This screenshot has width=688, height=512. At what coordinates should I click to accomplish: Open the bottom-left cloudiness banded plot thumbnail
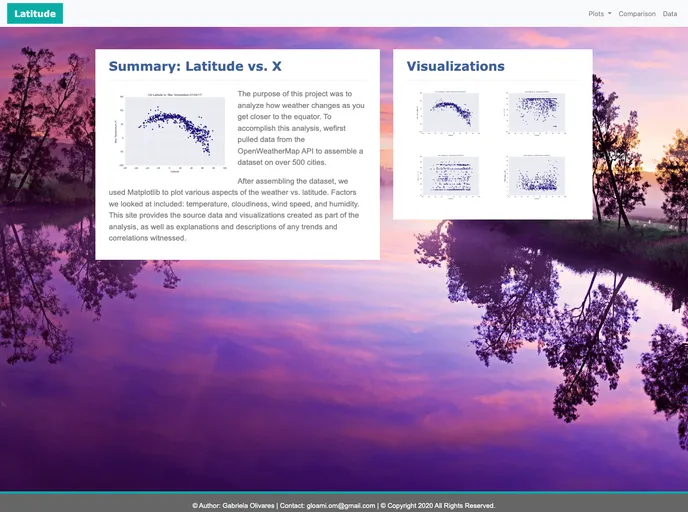448,174
